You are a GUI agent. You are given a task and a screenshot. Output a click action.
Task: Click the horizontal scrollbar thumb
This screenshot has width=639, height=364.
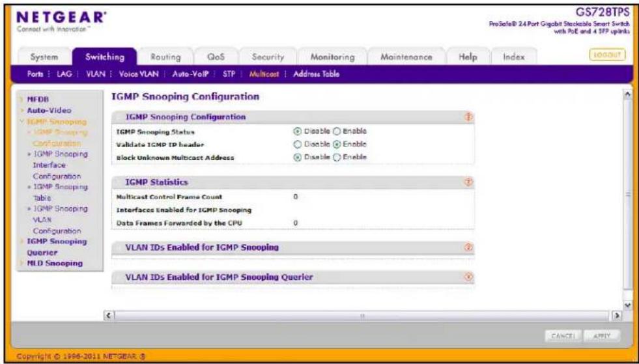click(362, 316)
